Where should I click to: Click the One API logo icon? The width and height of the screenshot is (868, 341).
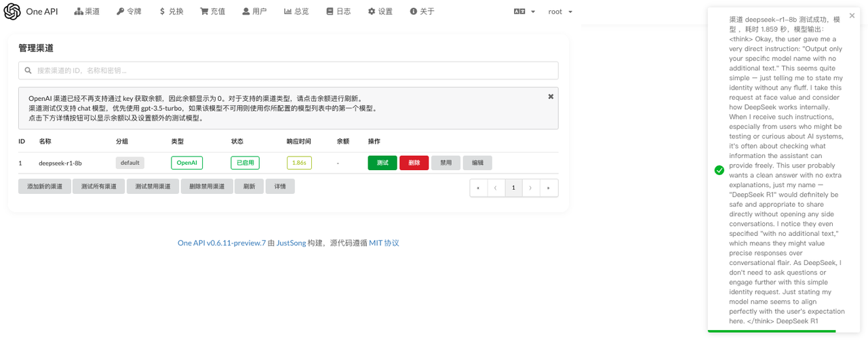(12, 12)
